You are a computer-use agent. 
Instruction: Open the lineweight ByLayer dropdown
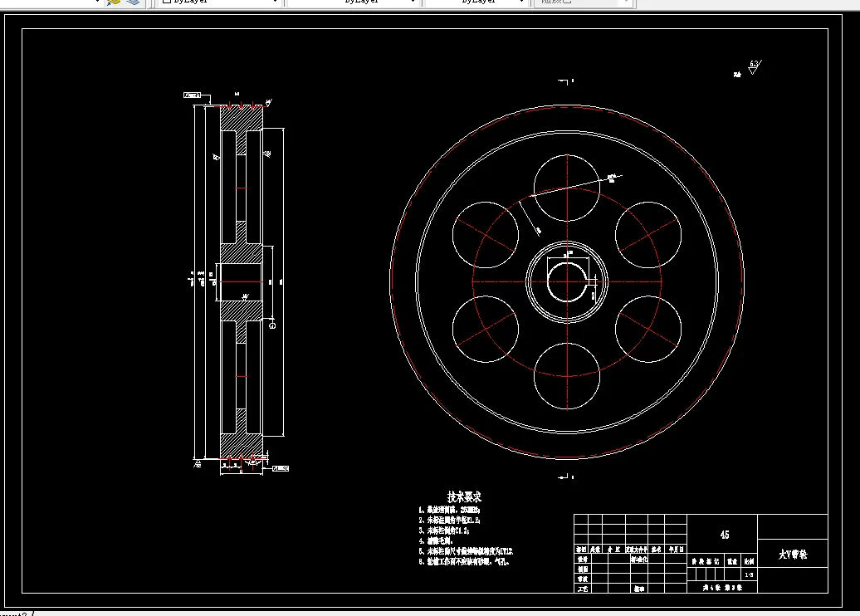[476, 2]
